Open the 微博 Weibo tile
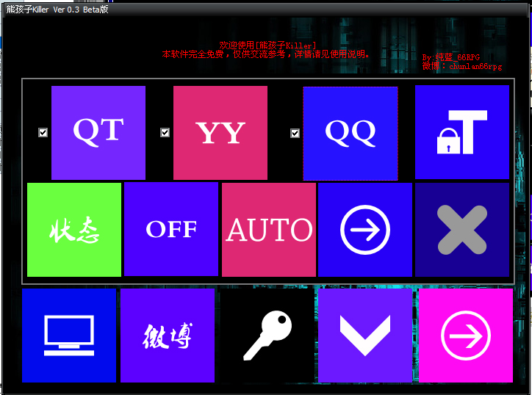532x395 pixels. 168,336
